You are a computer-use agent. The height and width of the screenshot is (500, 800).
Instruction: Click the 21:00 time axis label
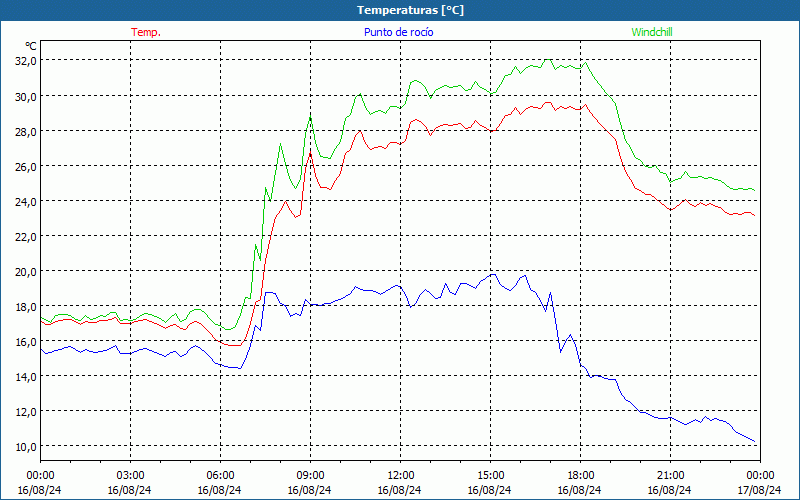[670, 475]
